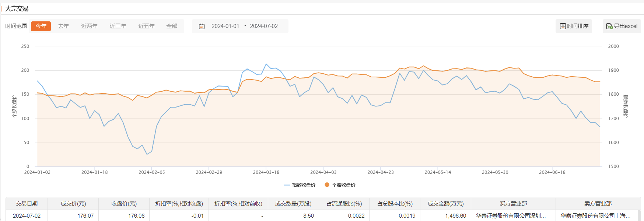Switch to the 去年 time range
644x221 pixels.
coord(63,26)
